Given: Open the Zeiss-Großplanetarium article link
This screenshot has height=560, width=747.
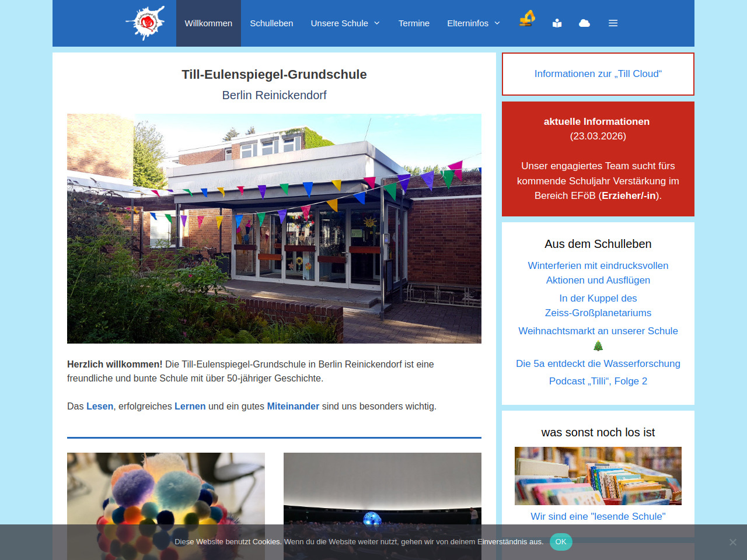Looking at the screenshot, I should [x=598, y=305].
